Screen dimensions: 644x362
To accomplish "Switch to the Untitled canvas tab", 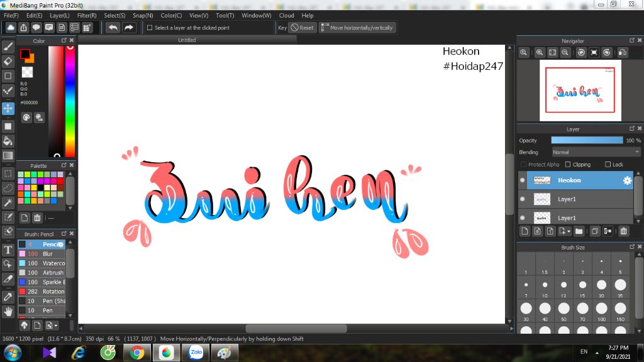I will (x=187, y=40).
